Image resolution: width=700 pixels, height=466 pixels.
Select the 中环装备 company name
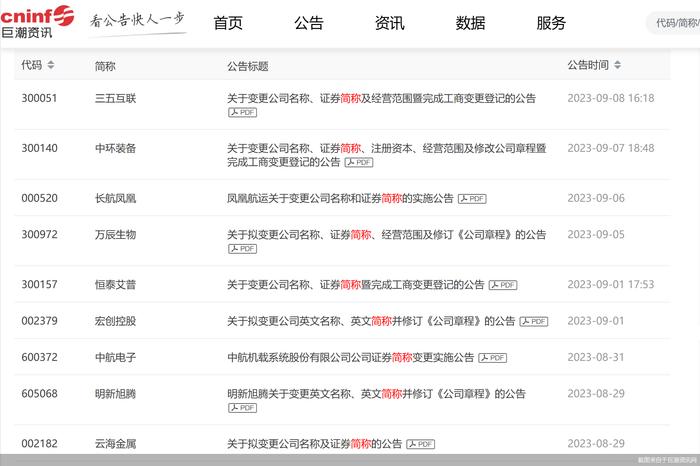(115, 148)
